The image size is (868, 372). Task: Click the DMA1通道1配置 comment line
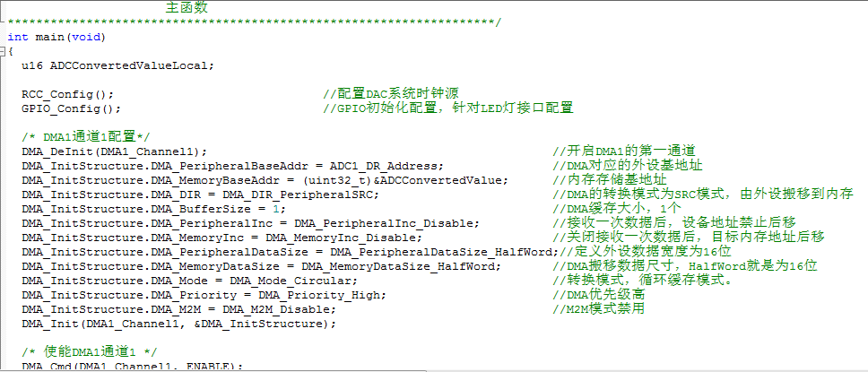86,137
